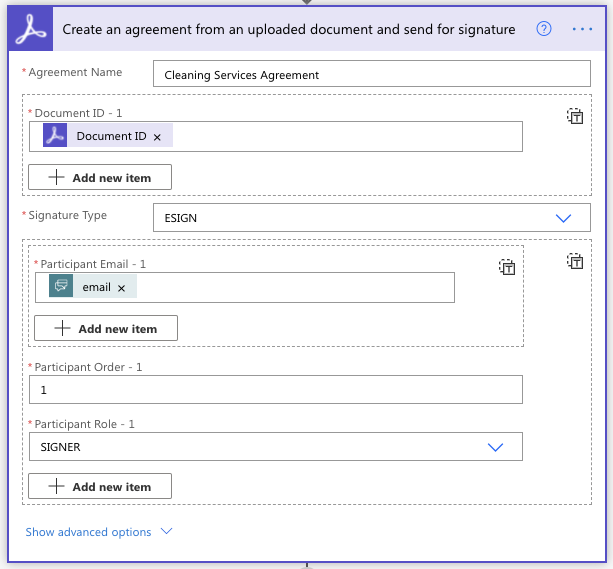
Task: Click the switch-to-array icon beside Participant Email
Action: pos(508,267)
